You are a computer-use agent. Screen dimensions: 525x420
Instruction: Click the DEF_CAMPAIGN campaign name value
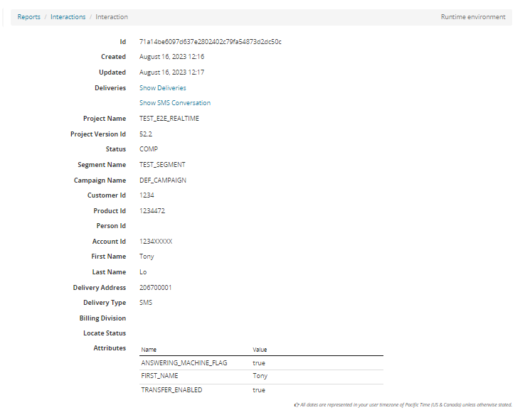(x=162, y=181)
